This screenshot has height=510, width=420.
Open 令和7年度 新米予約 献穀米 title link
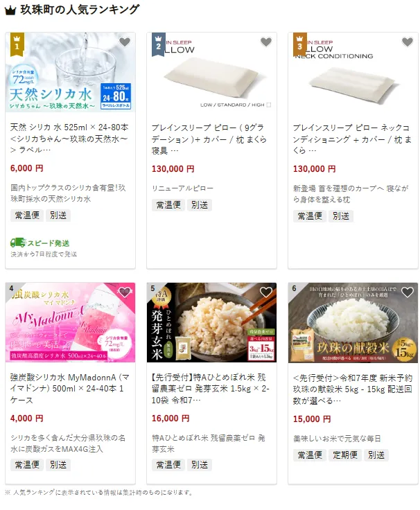click(x=353, y=389)
